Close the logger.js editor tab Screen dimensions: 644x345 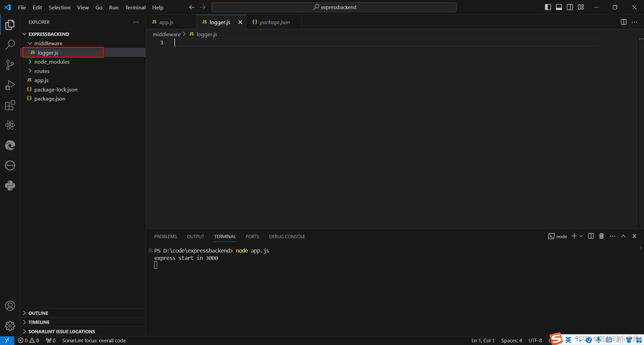click(x=240, y=22)
